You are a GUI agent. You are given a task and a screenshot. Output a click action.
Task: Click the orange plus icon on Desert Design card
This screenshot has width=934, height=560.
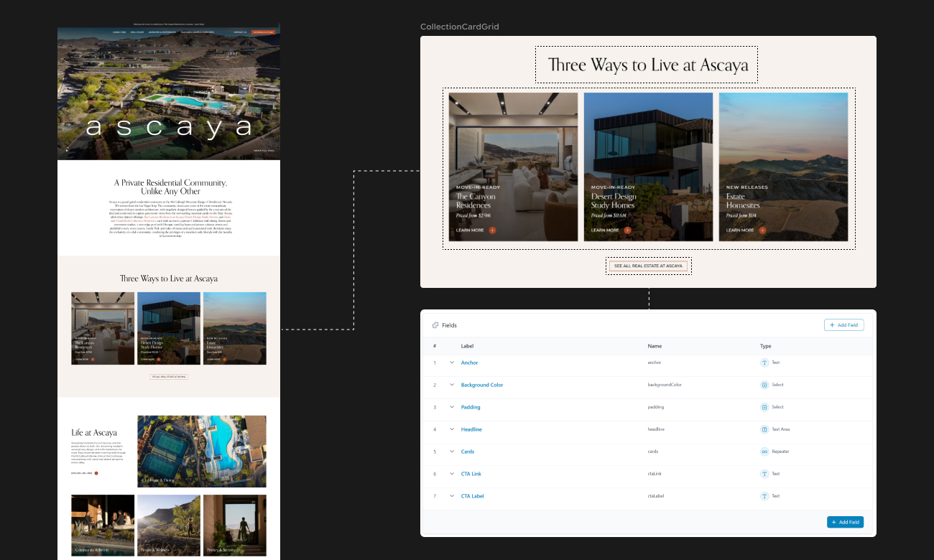tap(627, 230)
